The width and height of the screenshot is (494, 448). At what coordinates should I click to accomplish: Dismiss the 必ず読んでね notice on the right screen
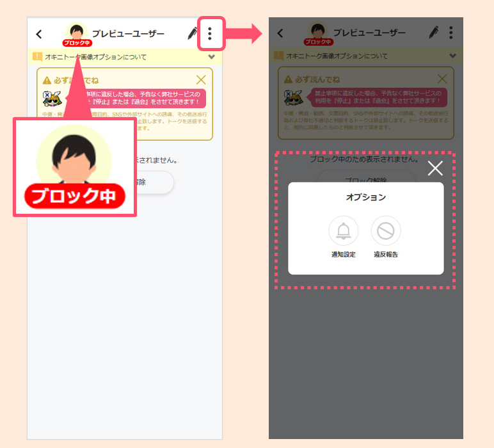click(x=442, y=79)
